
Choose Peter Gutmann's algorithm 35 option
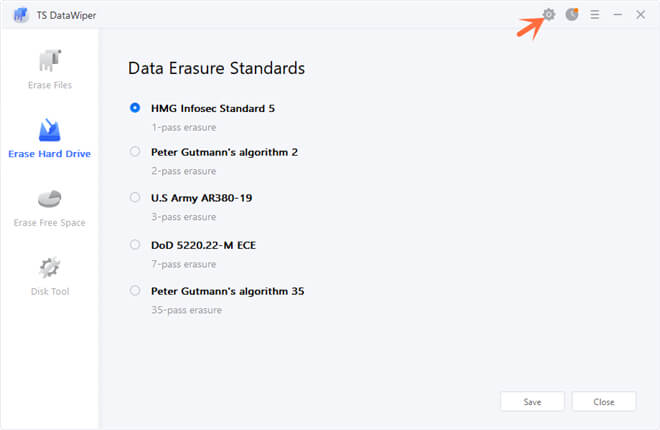click(x=135, y=291)
